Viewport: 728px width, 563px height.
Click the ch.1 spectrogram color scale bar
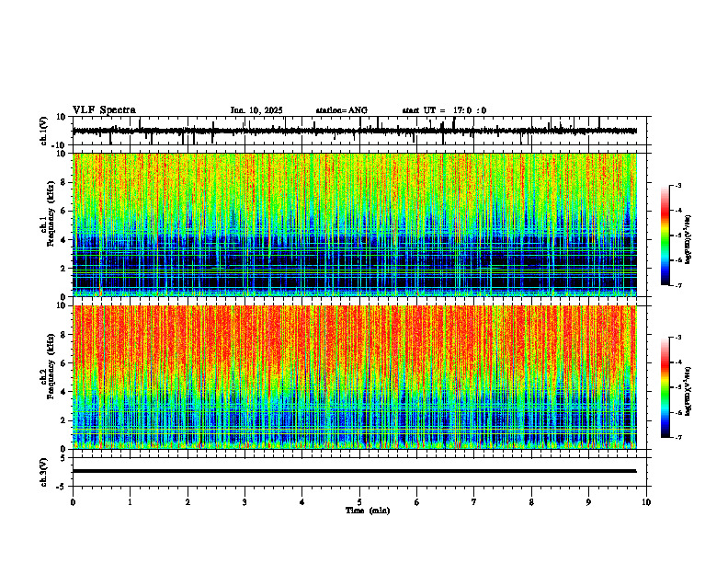665,236
